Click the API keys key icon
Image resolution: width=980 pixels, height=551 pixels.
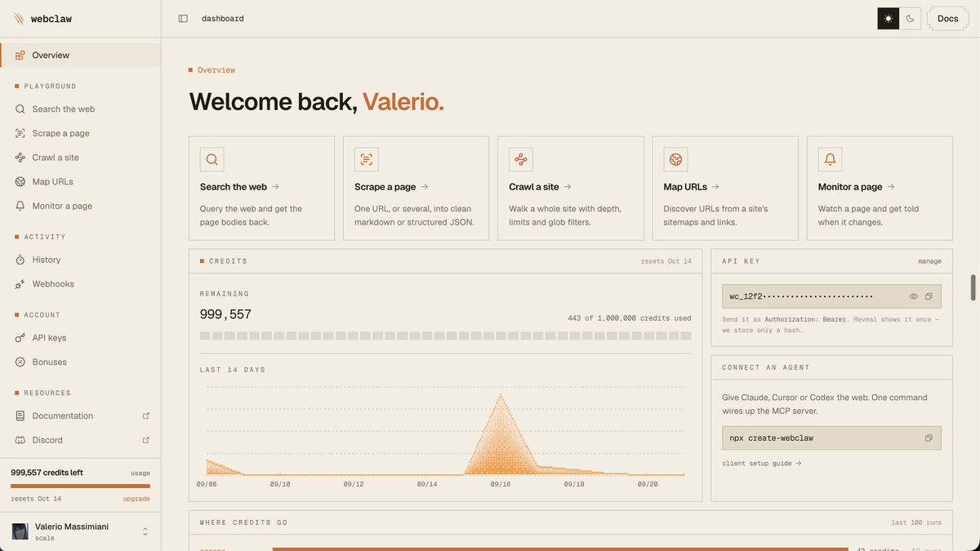pos(20,338)
